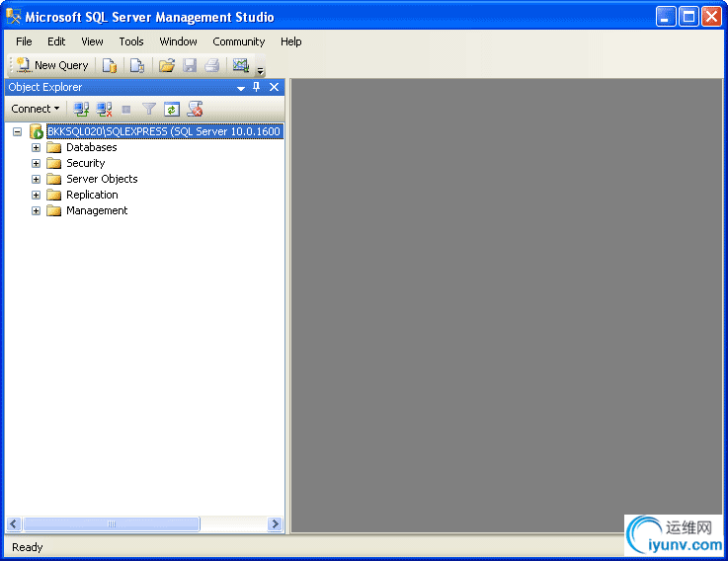This screenshot has height=561, width=728.
Task: Click the horizontal scrollbar left arrow
Action: [14, 524]
